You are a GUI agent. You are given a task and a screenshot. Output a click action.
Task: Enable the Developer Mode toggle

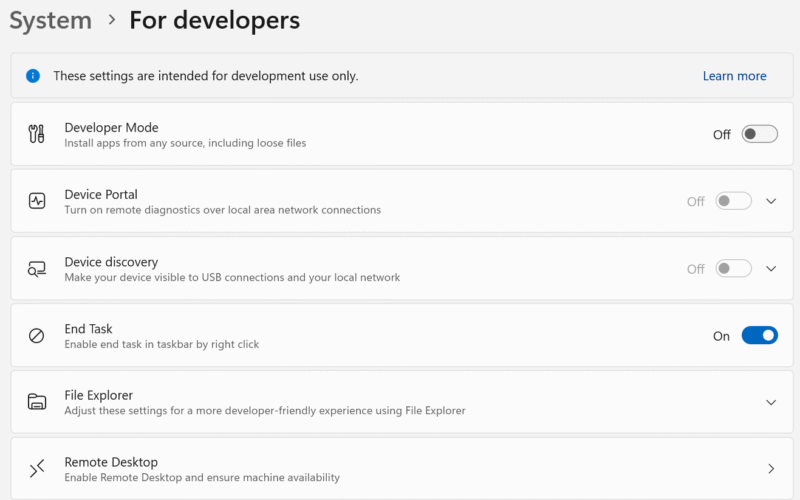coord(759,135)
